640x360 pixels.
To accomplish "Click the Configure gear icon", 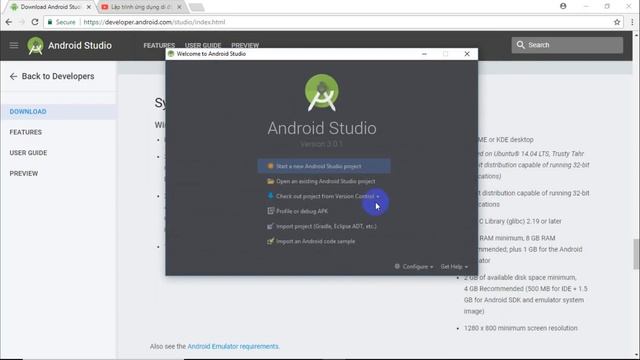I will 397,267.
